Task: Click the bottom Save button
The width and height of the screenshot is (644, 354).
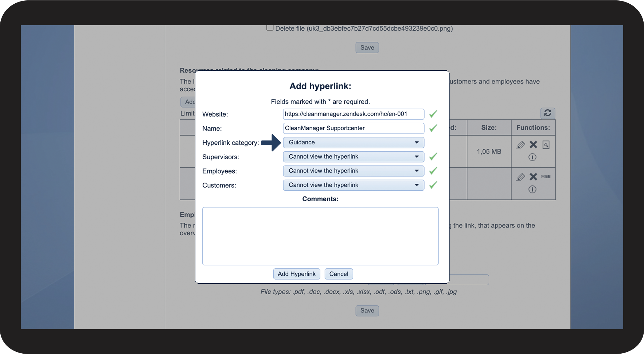Action: click(367, 311)
